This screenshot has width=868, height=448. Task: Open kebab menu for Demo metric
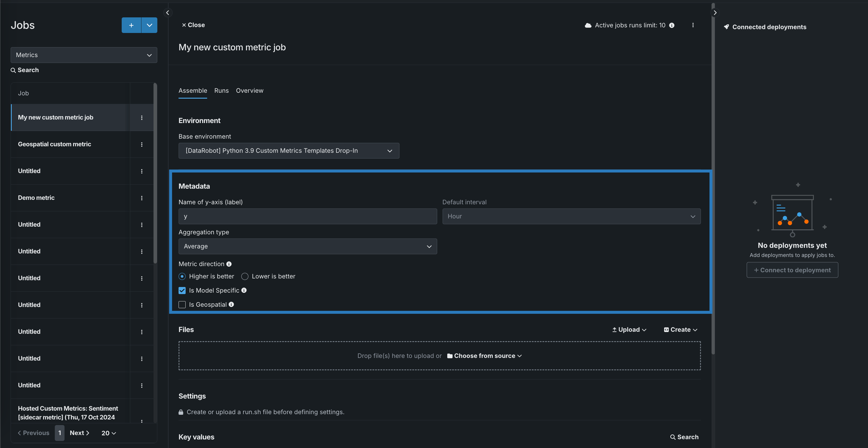pyautogui.click(x=141, y=198)
